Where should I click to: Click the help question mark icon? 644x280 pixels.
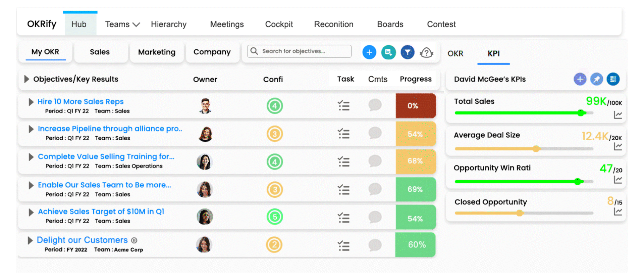(426, 53)
